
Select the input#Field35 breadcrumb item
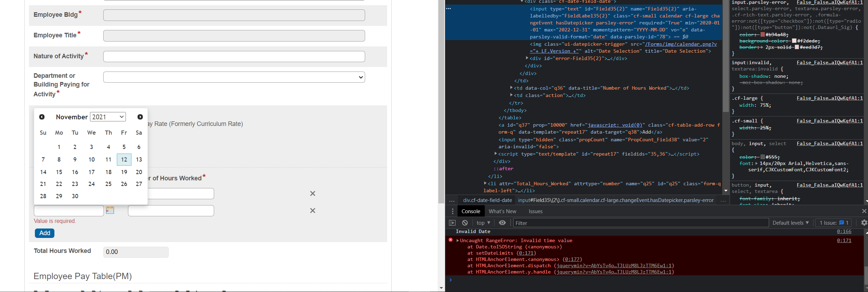click(616, 200)
